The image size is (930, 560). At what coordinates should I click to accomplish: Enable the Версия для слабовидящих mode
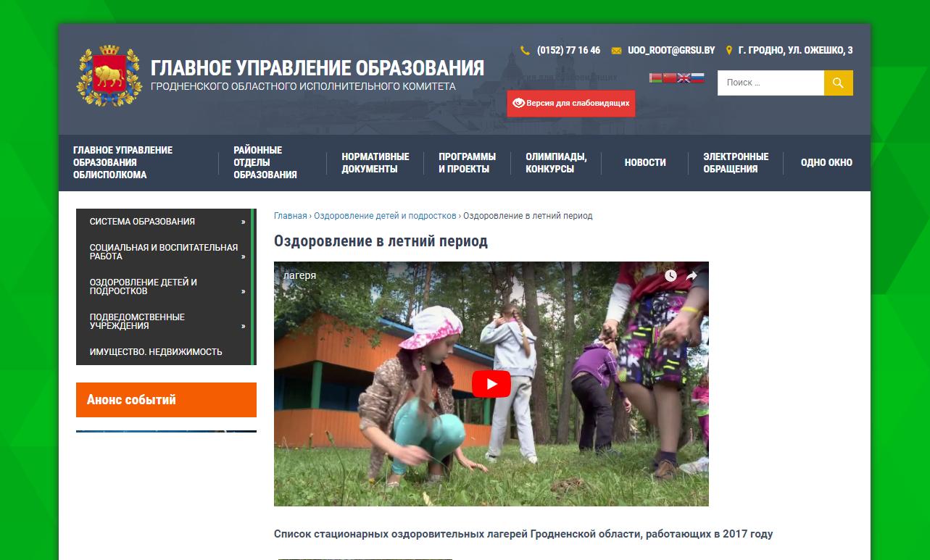(x=571, y=104)
